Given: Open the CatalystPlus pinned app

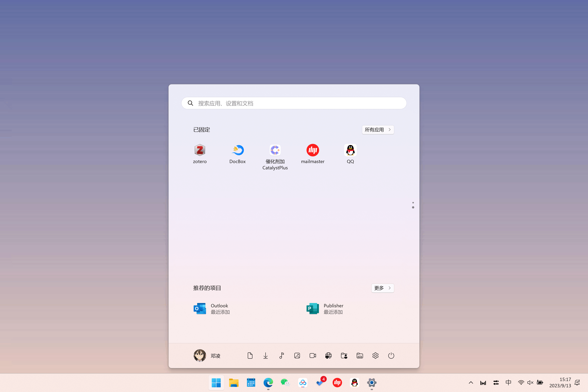Looking at the screenshot, I should 275,150.
